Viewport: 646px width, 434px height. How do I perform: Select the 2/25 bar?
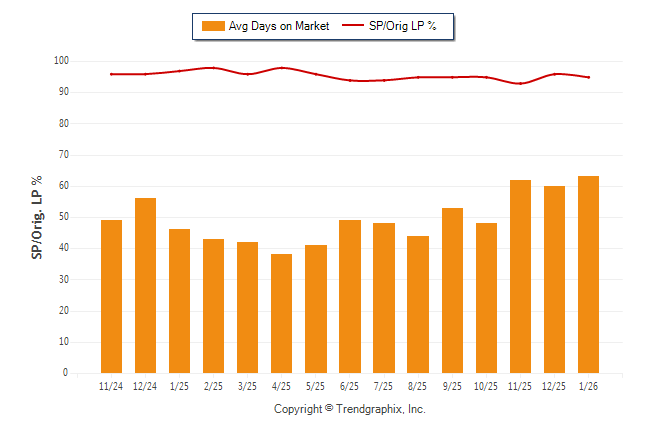pyautogui.click(x=213, y=305)
